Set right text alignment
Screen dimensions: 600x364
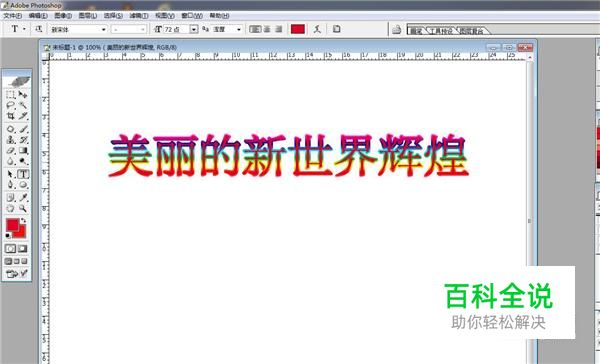(x=279, y=29)
